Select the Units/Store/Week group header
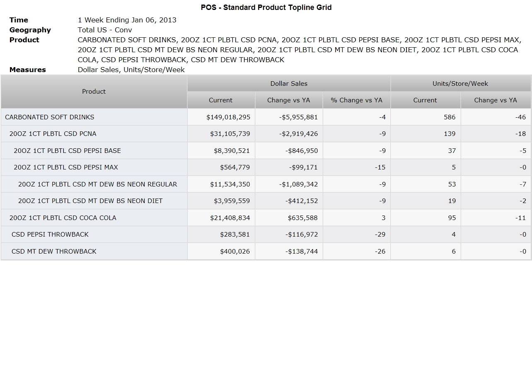This screenshot has width=532, height=392. [x=460, y=83]
